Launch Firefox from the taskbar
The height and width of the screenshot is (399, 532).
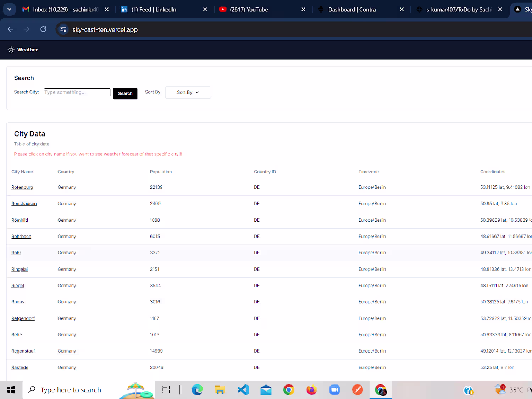pos(311,390)
